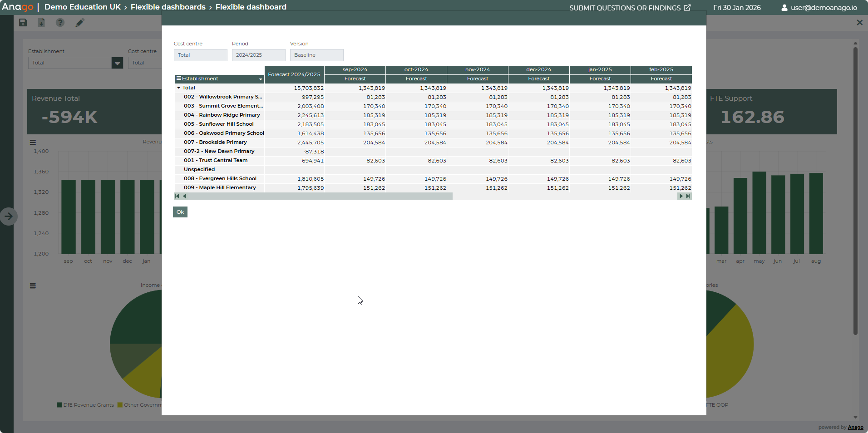868x433 pixels.
Task: Click the pencil edit icon
Action: click(80, 23)
